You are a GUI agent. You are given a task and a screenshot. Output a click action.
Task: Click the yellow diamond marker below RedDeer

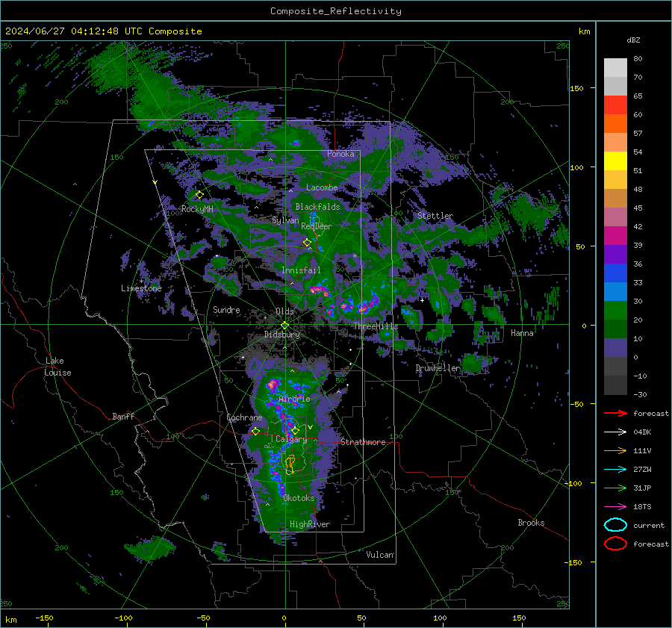(307, 243)
